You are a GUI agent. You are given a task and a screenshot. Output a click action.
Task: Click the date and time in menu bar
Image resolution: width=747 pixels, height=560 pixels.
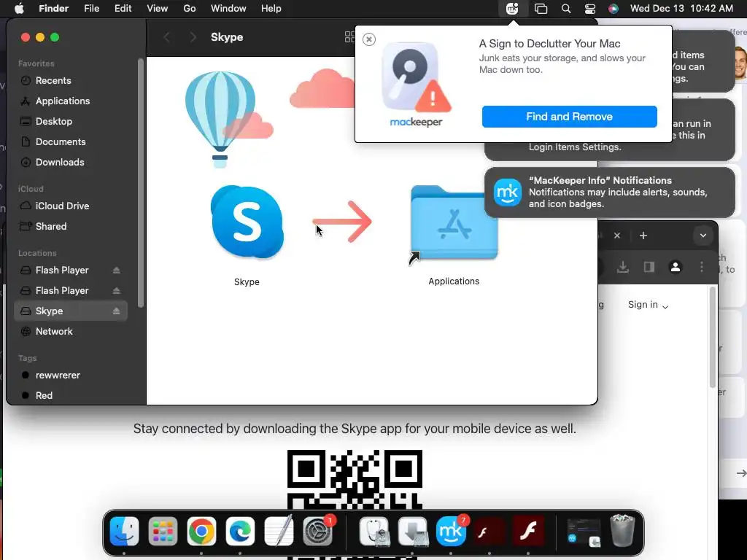[x=681, y=9]
